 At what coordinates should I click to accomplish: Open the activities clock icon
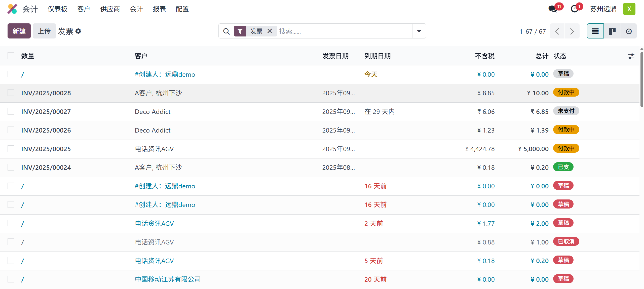pyautogui.click(x=575, y=9)
